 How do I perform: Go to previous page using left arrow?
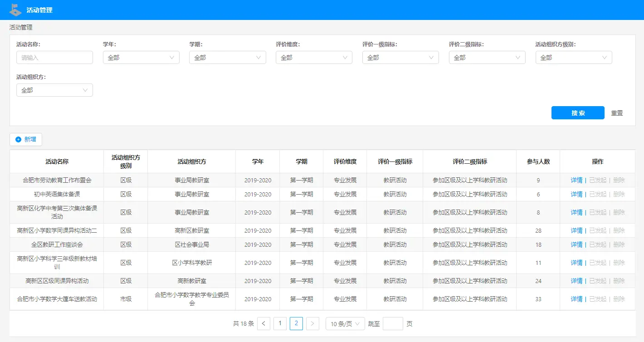point(263,323)
